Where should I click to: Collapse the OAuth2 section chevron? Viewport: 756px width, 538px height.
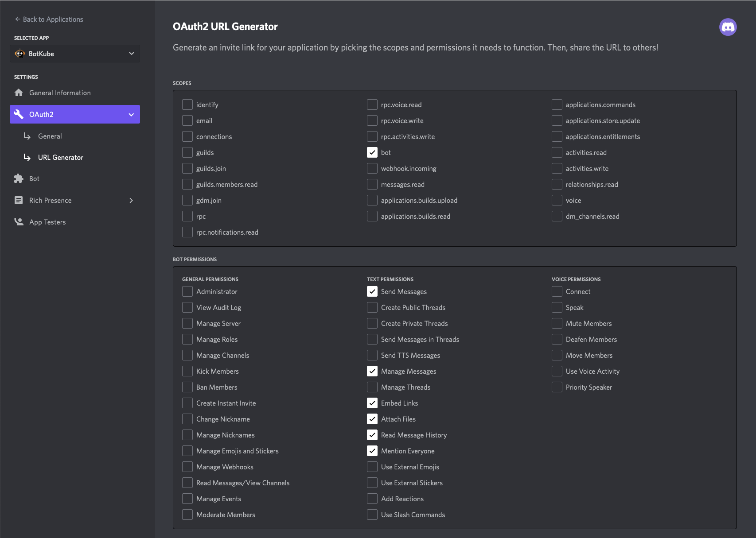coord(131,114)
